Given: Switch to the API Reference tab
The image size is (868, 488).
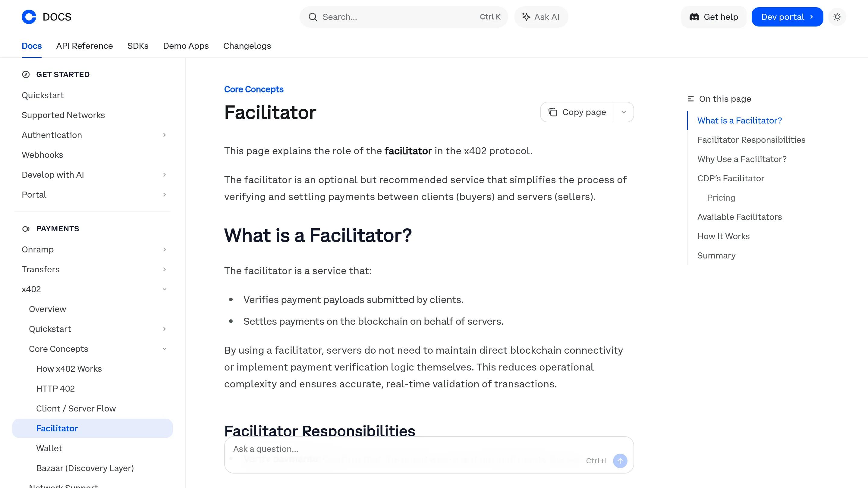Looking at the screenshot, I should [84, 46].
